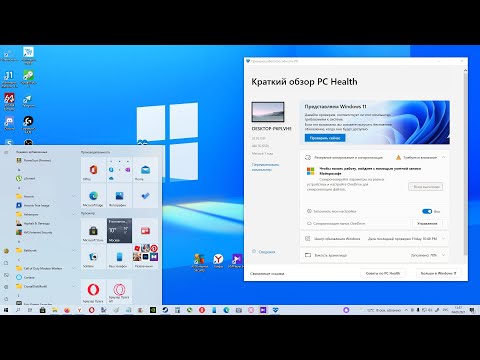This screenshot has height=360, width=480.
Task: Expand the Windows Update section
Action: pyautogui.click(x=444, y=239)
